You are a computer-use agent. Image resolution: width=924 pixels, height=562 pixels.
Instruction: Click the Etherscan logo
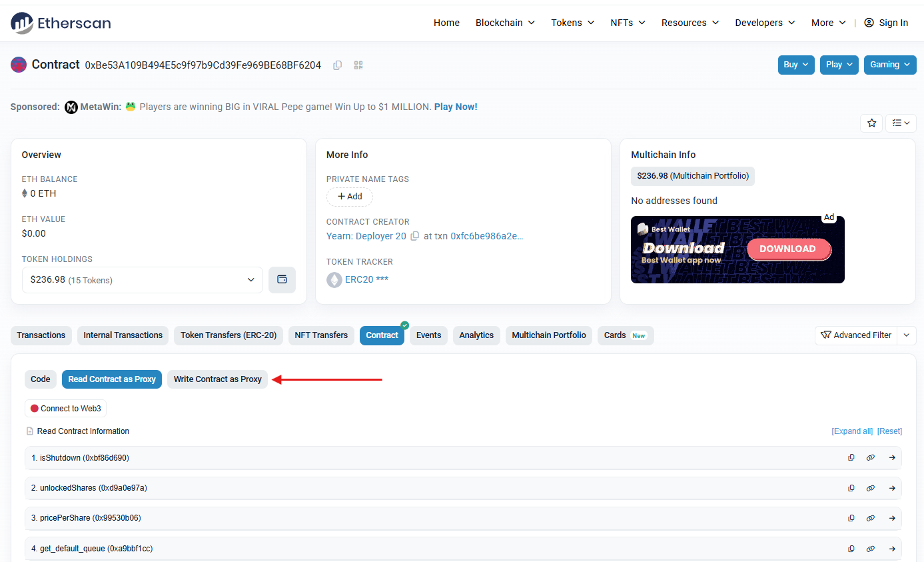coord(61,23)
